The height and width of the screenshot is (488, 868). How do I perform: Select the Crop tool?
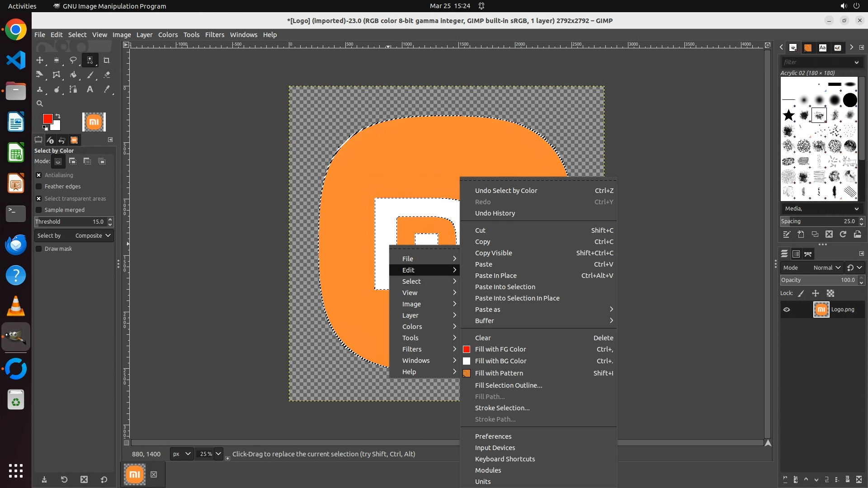(107, 60)
